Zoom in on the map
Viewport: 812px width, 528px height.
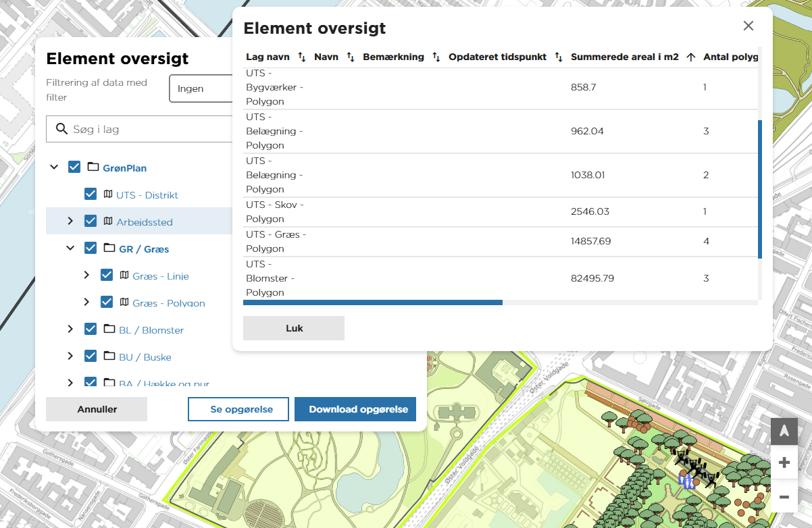[x=784, y=463]
